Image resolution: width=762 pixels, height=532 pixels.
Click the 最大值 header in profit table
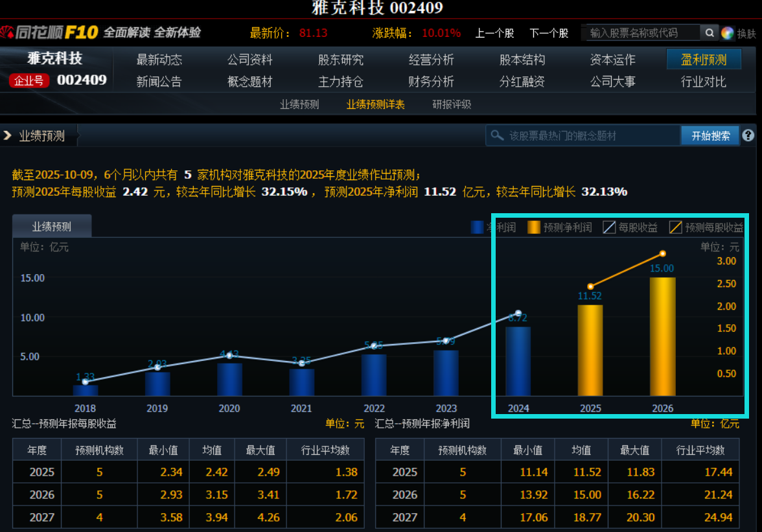(x=634, y=450)
